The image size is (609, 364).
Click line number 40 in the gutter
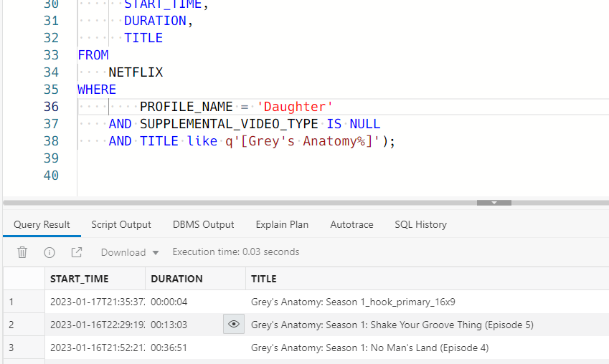51,176
